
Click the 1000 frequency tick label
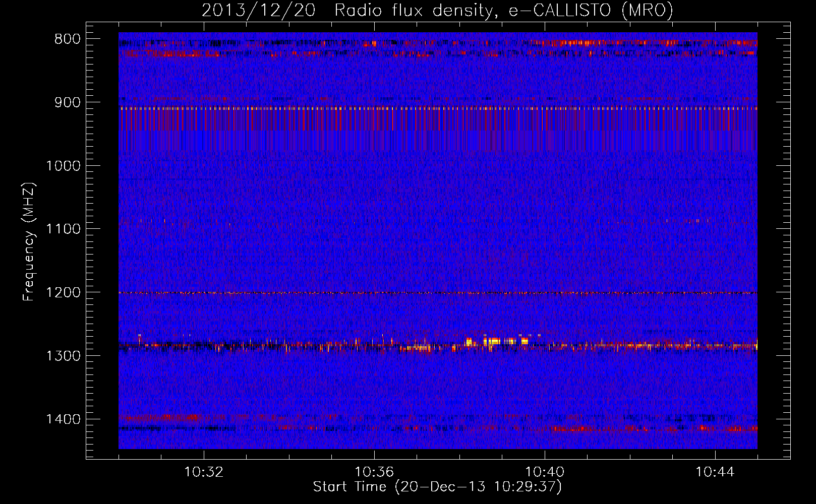(64, 166)
